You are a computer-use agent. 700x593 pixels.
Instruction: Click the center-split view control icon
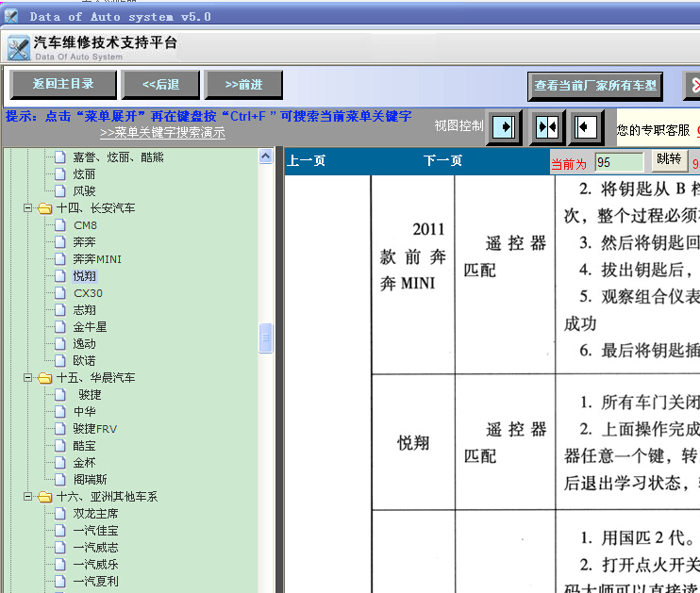click(x=547, y=127)
